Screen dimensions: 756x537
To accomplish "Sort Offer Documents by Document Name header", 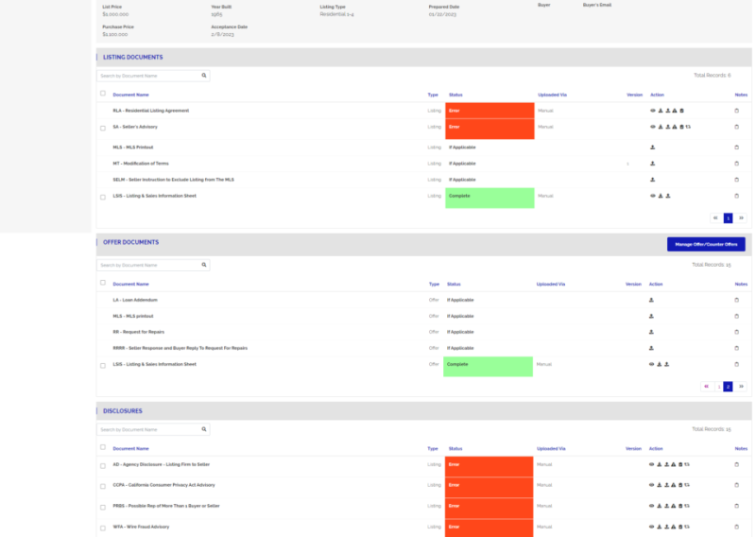I will [x=130, y=284].
